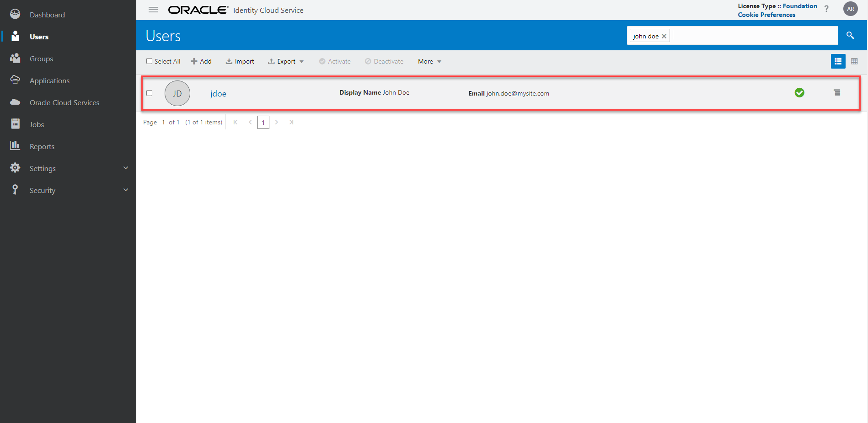The height and width of the screenshot is (423, 868).
Task: Open actions menu for user jdoe
Action: pyautogui.click(x=837, y=92)
